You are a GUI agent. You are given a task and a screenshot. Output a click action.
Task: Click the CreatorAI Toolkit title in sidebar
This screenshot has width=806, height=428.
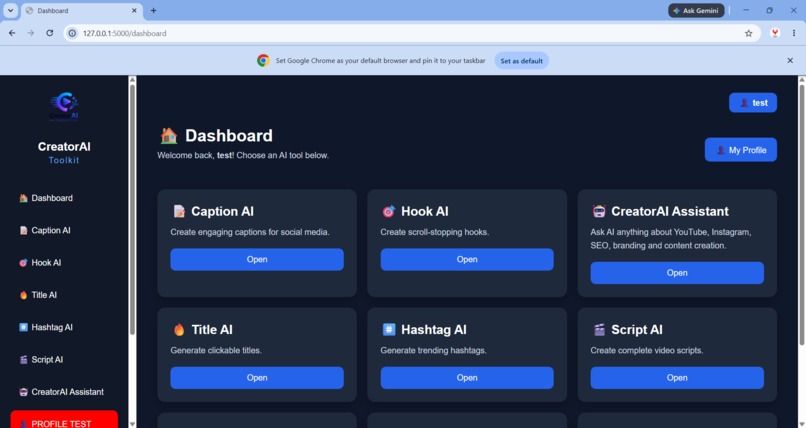coord(64,153)
